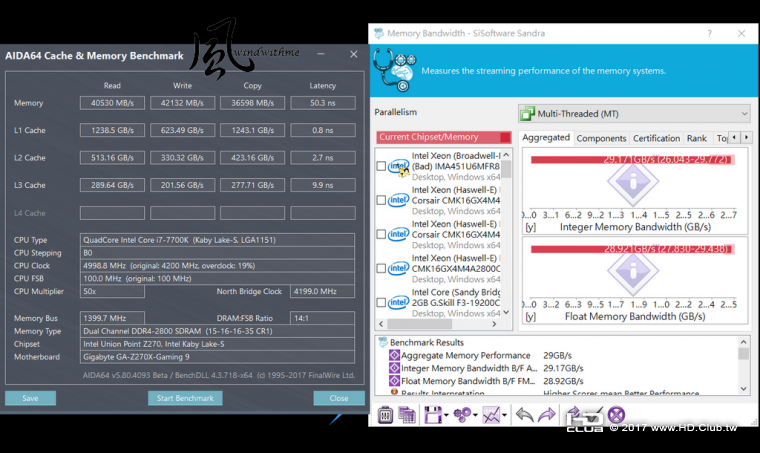Viewport: 760px width, 453px height.
Task: Switch to the Components tab
Action: (602, 139)
